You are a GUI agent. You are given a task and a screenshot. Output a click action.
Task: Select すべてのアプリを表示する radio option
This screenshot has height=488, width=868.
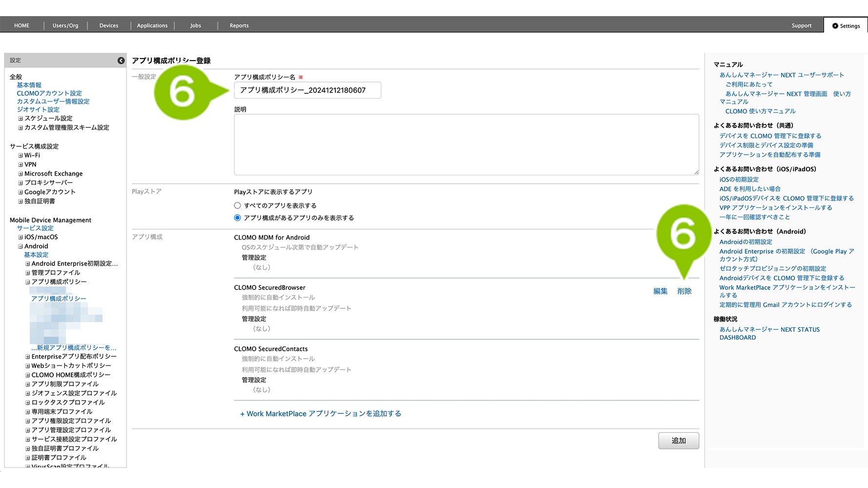pos(238,205)
